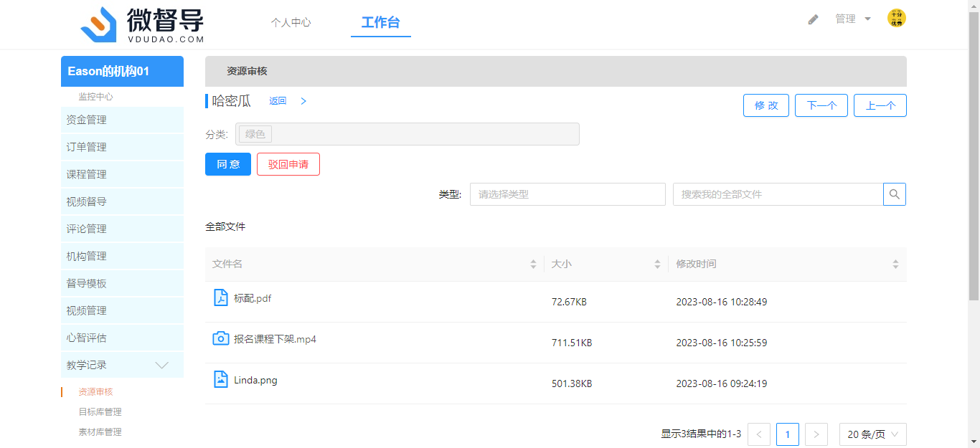Open 心智评估 in sidebar
Image resolution: width=980 pixels, height=448 pixels.
(x=122, y=338)
